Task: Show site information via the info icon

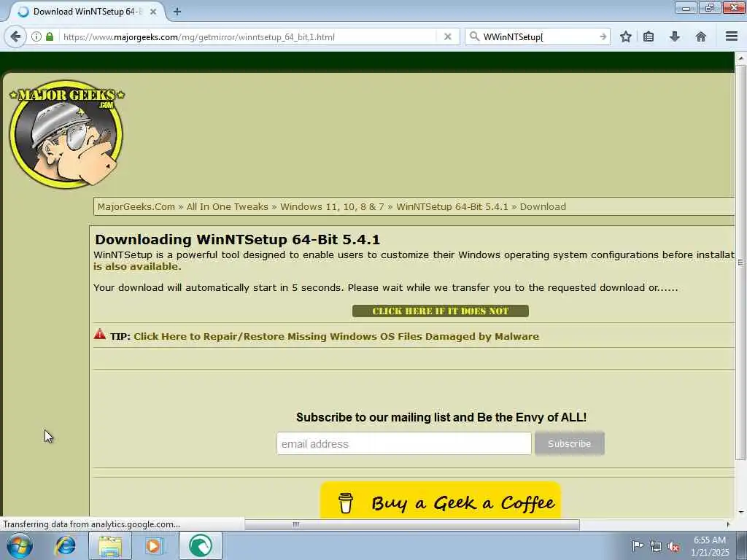Action: [36, 36]
